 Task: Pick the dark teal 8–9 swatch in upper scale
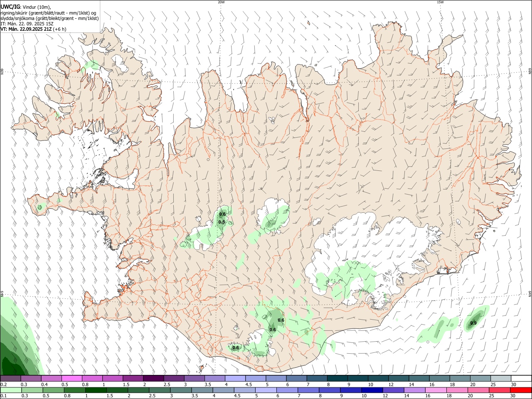337,379
